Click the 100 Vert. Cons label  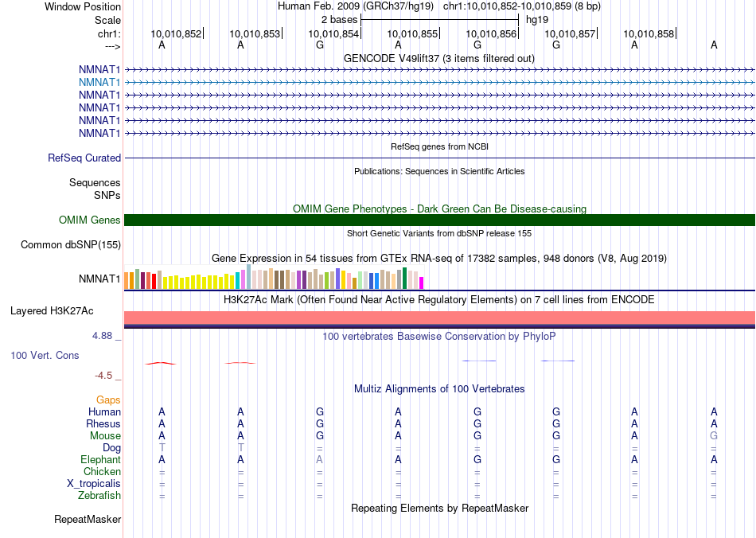45,356
